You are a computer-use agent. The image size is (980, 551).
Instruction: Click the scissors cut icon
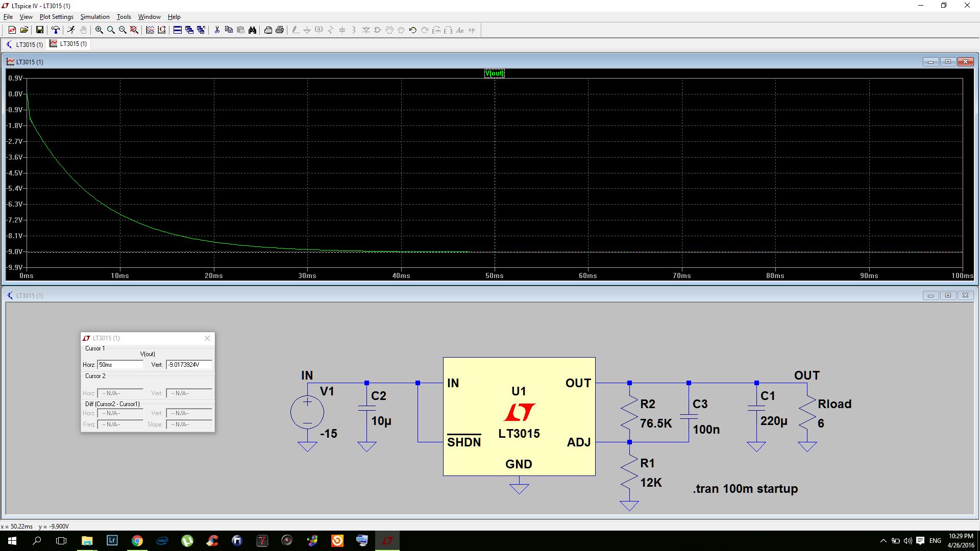click(x=217, y=30)
